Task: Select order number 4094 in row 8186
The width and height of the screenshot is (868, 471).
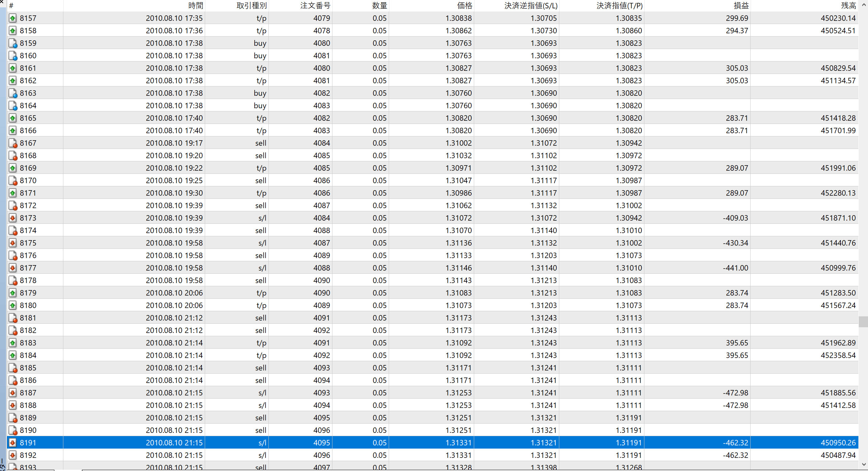Action: click(322, 380)
